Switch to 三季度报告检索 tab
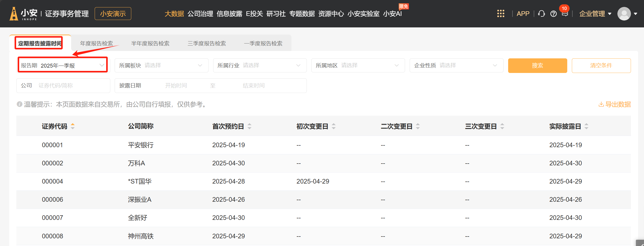The height and width of the screenshot is (246, 644). pyautogui.click(x=207, y=44)
